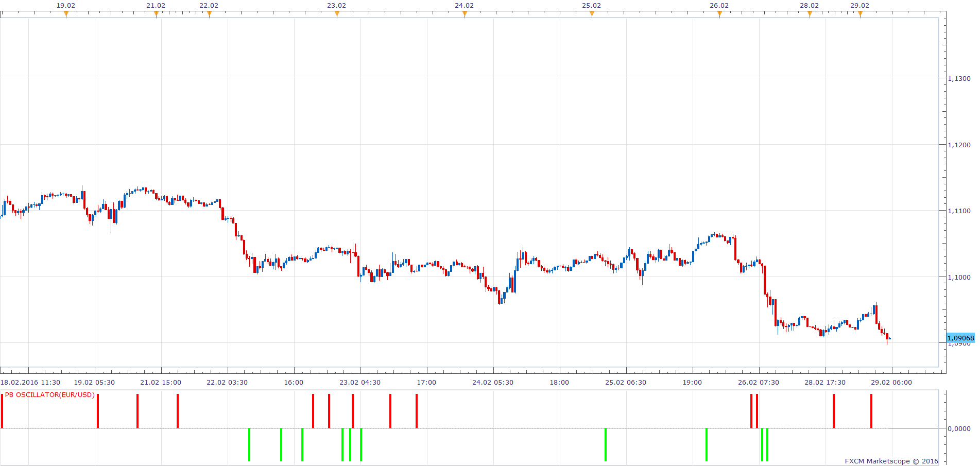Click the 18:00 time label
The image size is (980, 466).
click(560, 383)
